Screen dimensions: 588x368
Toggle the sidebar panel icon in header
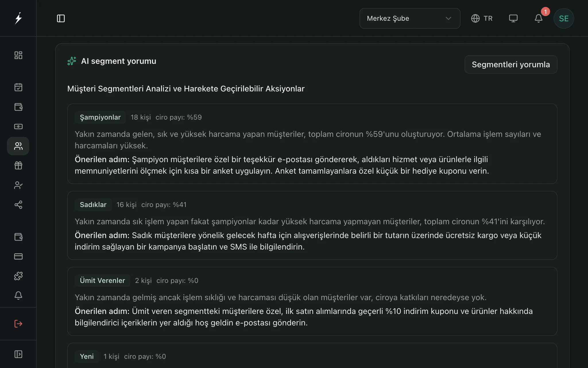click(x=61, y=18)
